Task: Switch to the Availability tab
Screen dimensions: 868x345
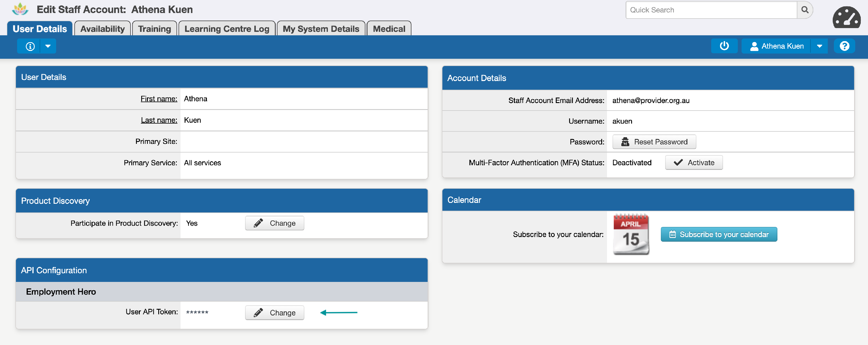Action: (x=102, y=29)
